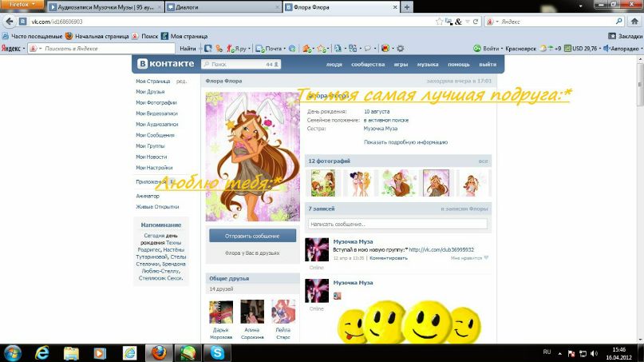The height and width of the screenshot is (362, 644).
Task: Open the Часто посещаемые bookmark
Action: (33, 36)
